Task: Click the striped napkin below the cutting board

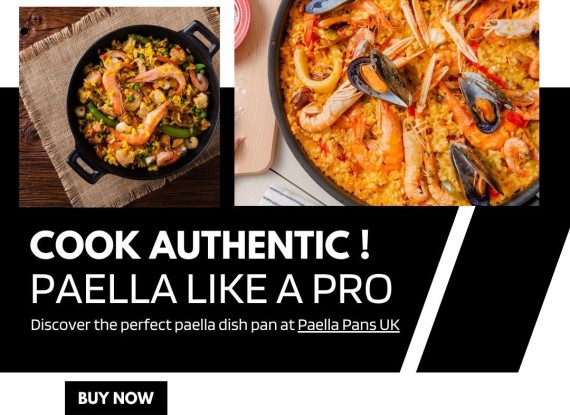Action: (x=285, y=196)
